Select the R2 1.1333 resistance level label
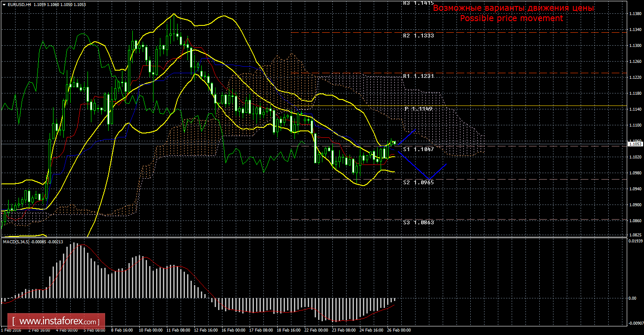The height and width of the screenshot is (335, 644). tap(418, 36)
